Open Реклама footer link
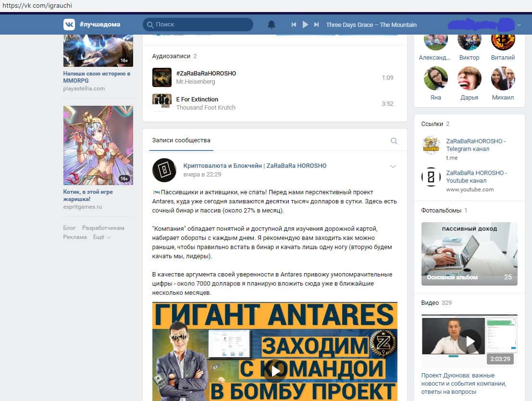532x401 pixels. (x=75, y=237)
